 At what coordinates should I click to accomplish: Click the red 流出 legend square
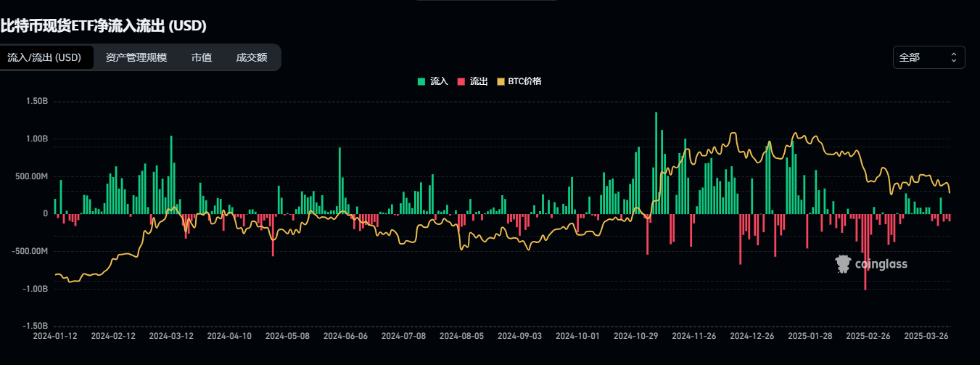point(461,81)
